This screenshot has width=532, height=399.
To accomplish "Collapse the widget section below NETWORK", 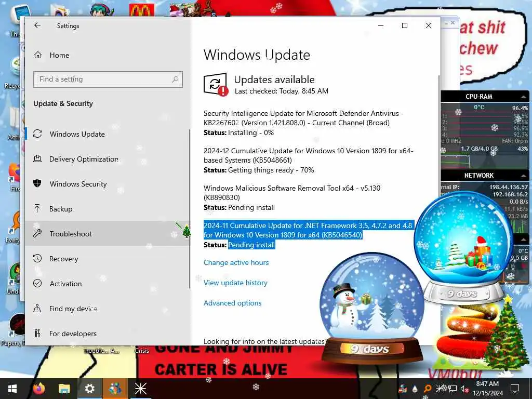I will 524,240.
